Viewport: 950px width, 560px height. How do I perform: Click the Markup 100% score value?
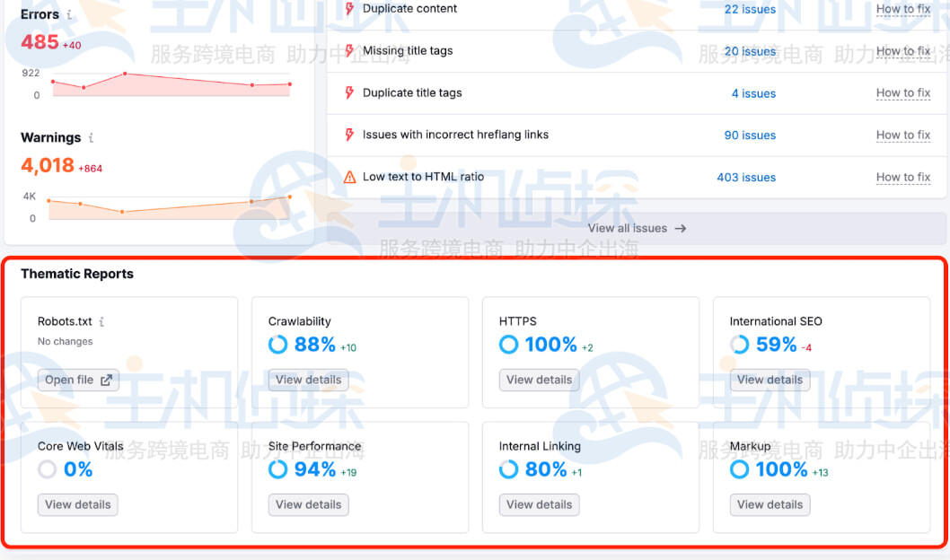tap(781, 469)
